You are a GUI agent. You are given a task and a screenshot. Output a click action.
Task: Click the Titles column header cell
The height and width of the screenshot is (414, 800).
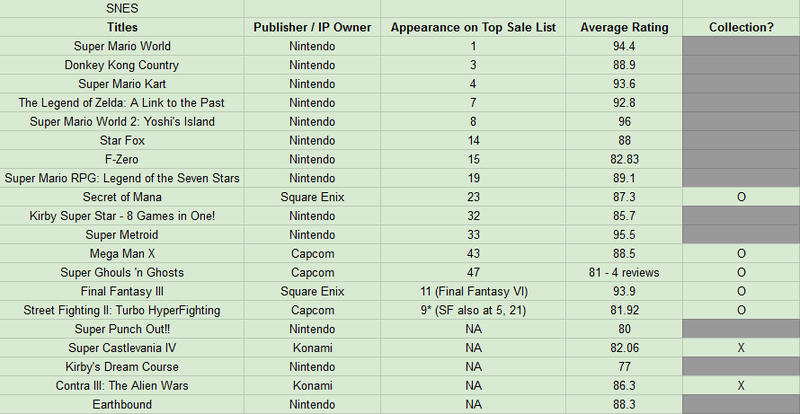click(x=122, y=27)
